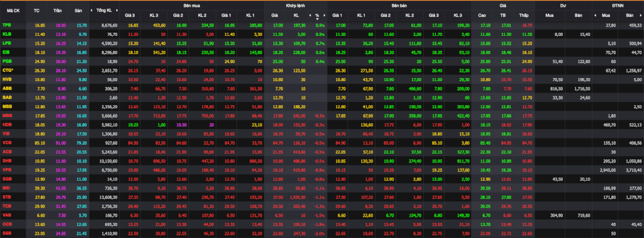Sort by the Tổng KL header
The height and width of the screenshot is (238, 644).
pyautogui.click(x=104, y=11)
